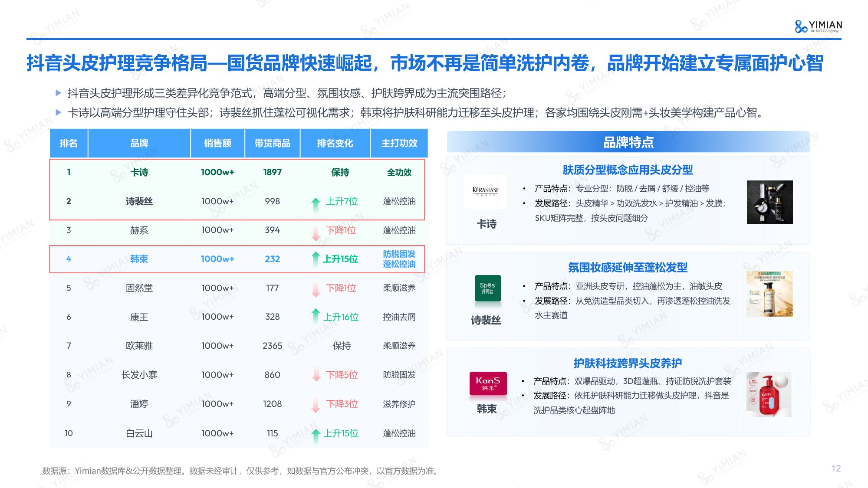868x488 pixels.
Task: Click the YIMIAN logo in the corner
Action: point(818,26)
